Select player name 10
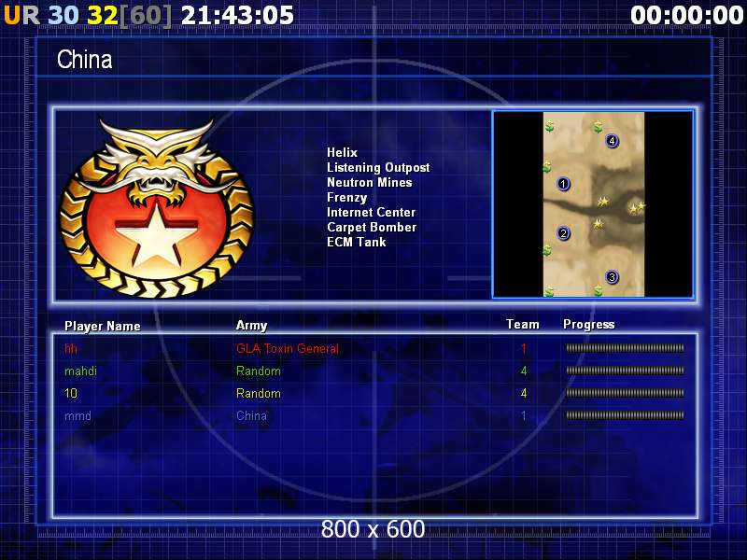The image size is (747, 560). pyautogui.click(x=71, y=393)
